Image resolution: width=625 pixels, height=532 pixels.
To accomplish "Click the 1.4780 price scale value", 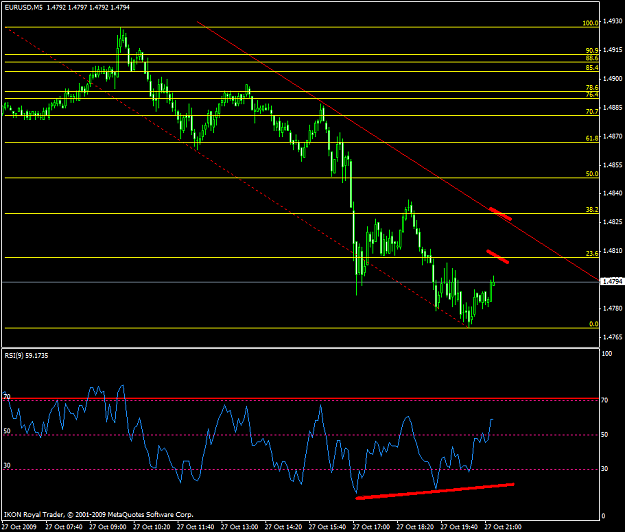I will click(613, 308).
